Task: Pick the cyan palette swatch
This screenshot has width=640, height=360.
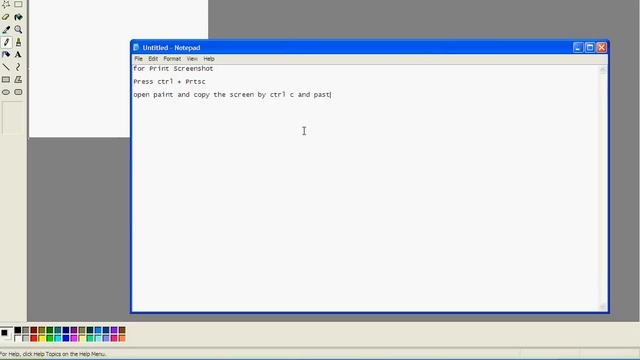Action: point(58,338)
